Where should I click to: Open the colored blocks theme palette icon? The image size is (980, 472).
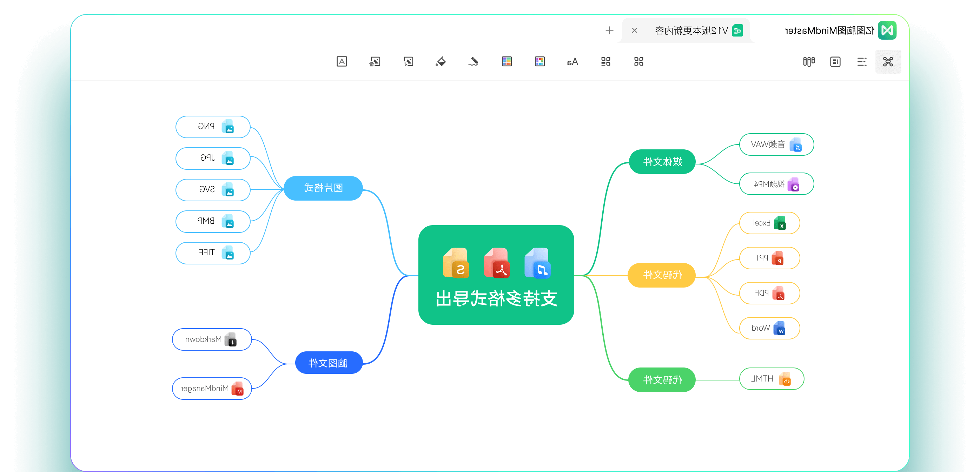(507, 62)
